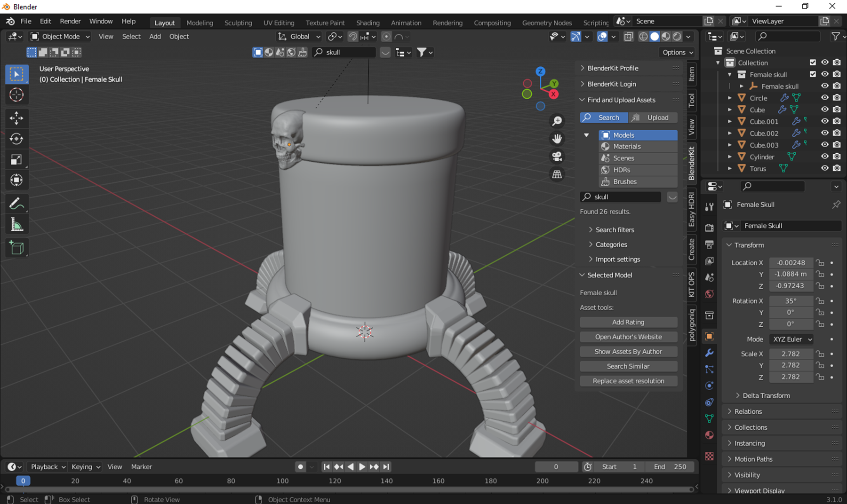Disable Cylinder in renders via camera icon
This screenshot has width=847, height=504.
tap(837, 157)
